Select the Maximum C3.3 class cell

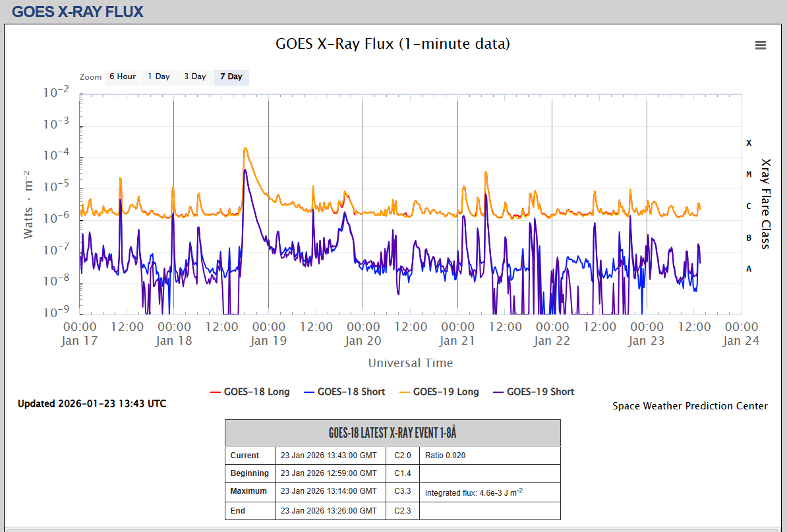click(x=402, y=491)
